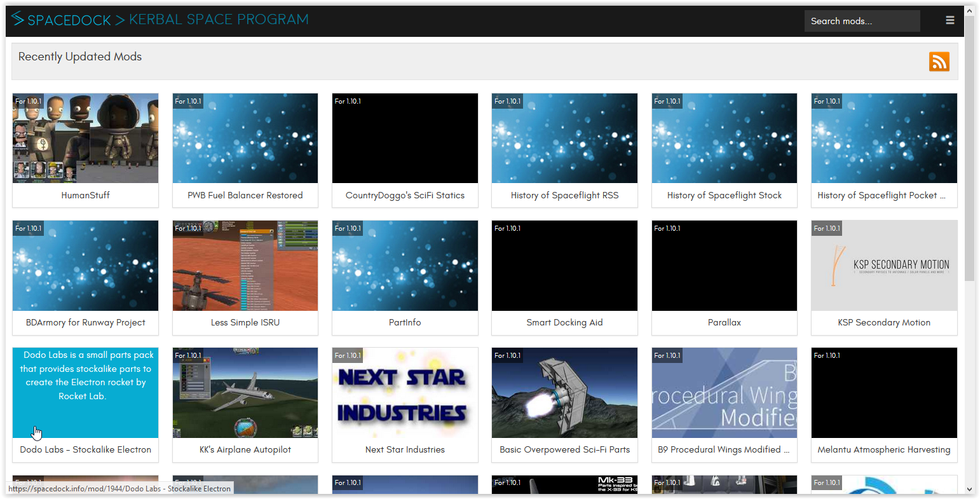Image resolution: width=980 pixels, height=499 pixels.
Task: Open the SPACEDOCK home link
Action: coord(69,20)
